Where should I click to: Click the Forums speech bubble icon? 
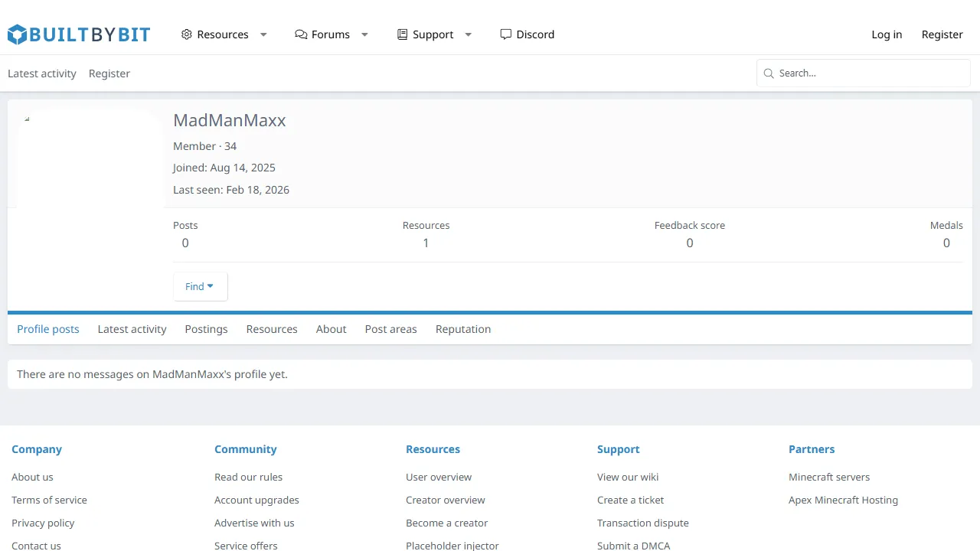tap(301, 34)
